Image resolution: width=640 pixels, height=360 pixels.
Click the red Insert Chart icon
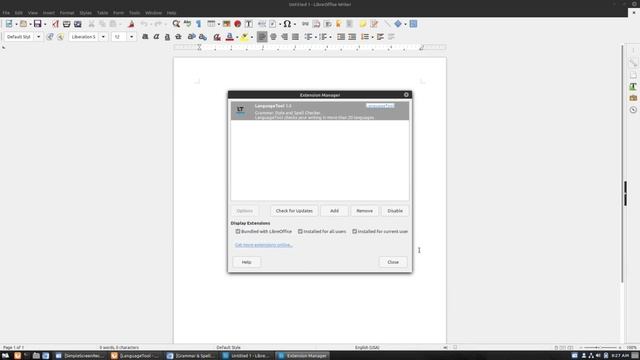pyautogui.click(x=238, y=24)
